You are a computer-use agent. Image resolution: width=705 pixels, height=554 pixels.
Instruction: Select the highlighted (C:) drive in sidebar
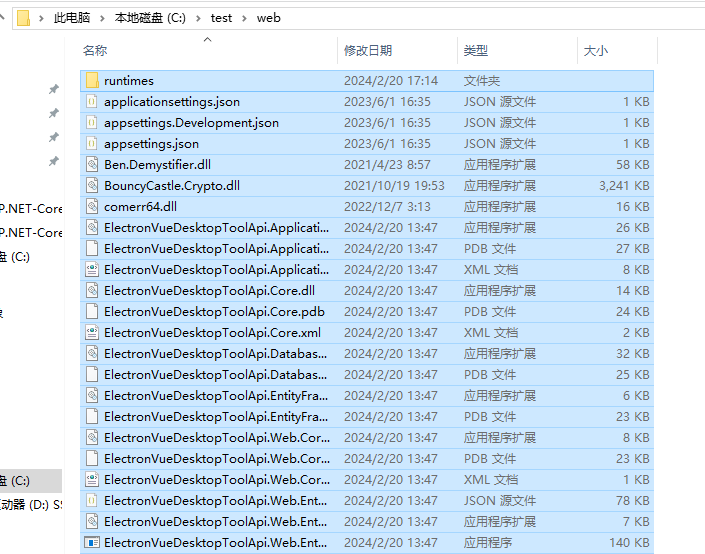[x=31, y=481]
